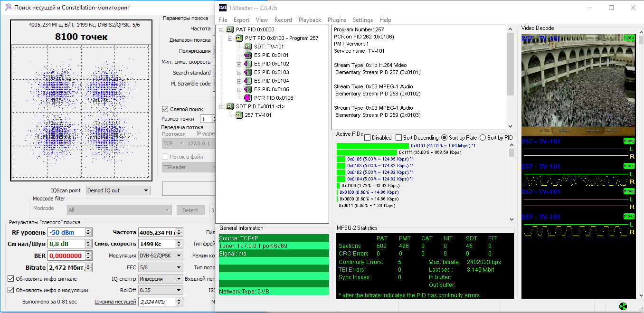
Task: Toggle Обновлять инфо сигнале checkbox
Action: click(11, 279)
